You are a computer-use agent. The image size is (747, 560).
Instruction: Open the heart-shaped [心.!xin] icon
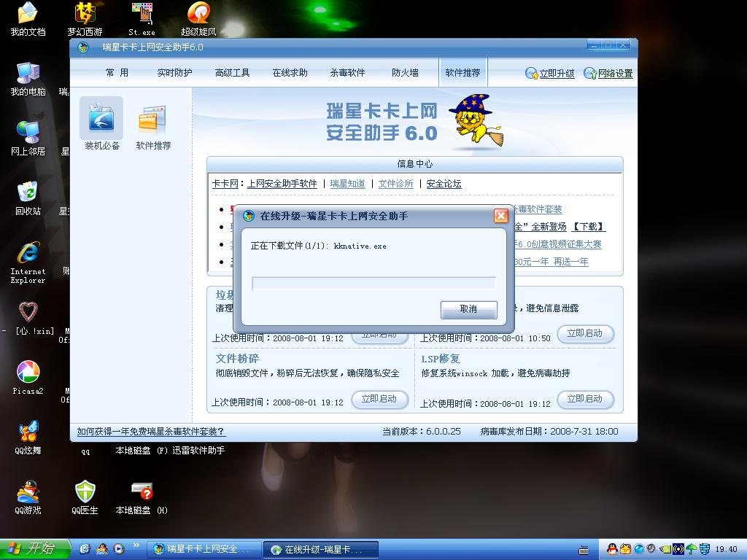28,318
